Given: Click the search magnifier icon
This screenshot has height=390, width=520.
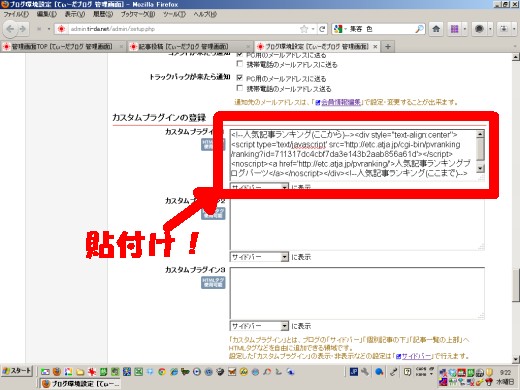Looking at the screenshot, I should [x=419, y=29].
